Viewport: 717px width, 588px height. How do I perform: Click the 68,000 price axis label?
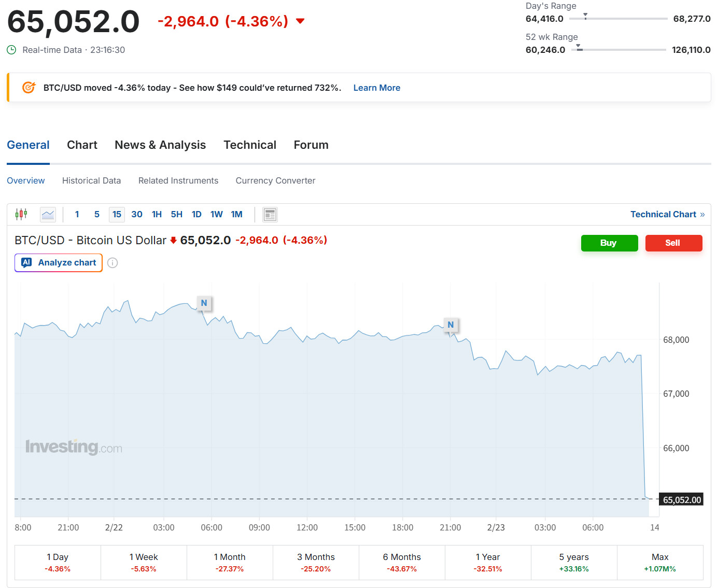click(x=676, y=340)
